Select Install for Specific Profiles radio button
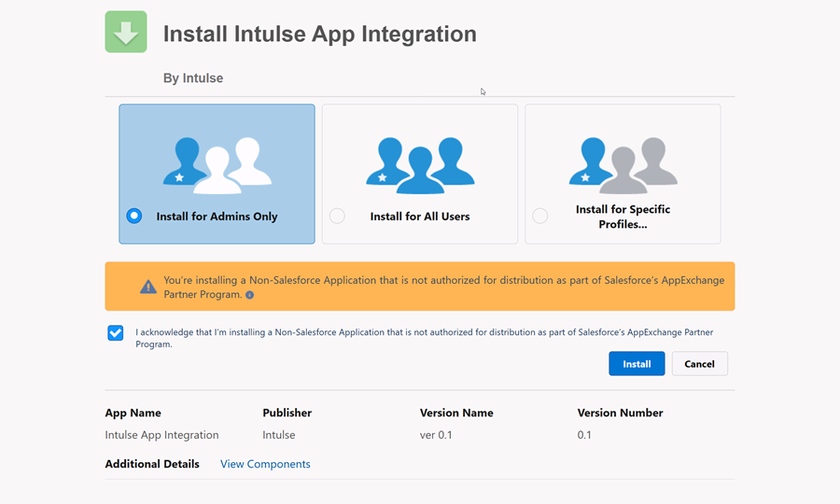Screen dimensions: 840x504 coord(540,216)
